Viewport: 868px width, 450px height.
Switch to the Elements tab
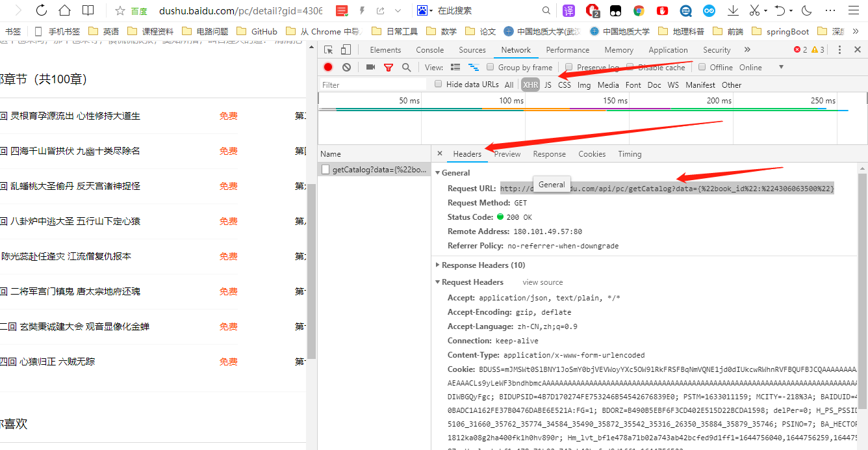(x=385, y=50)
